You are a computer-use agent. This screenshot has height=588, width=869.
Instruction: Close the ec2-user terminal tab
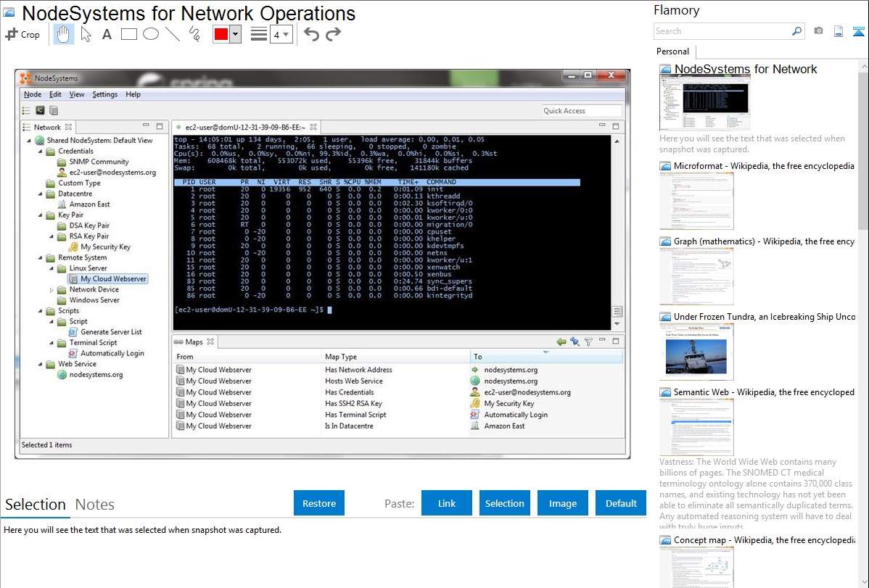click(313, 127)
